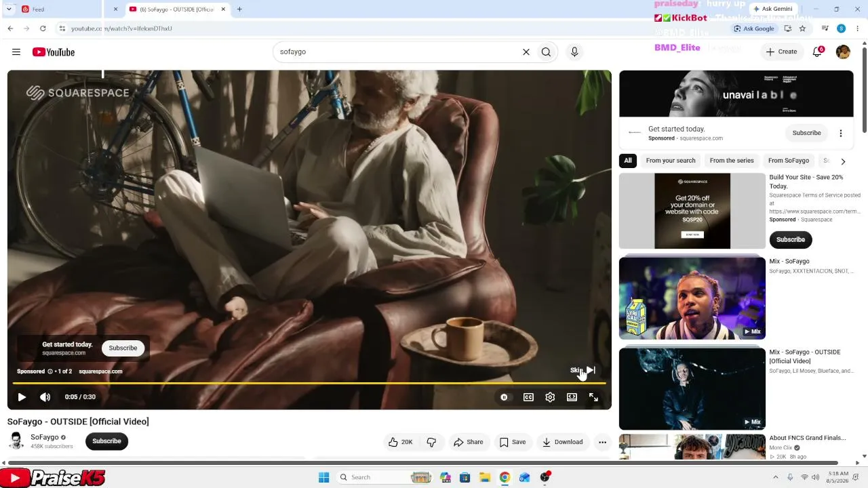Close the Feed browser tab

coord(115,9)
